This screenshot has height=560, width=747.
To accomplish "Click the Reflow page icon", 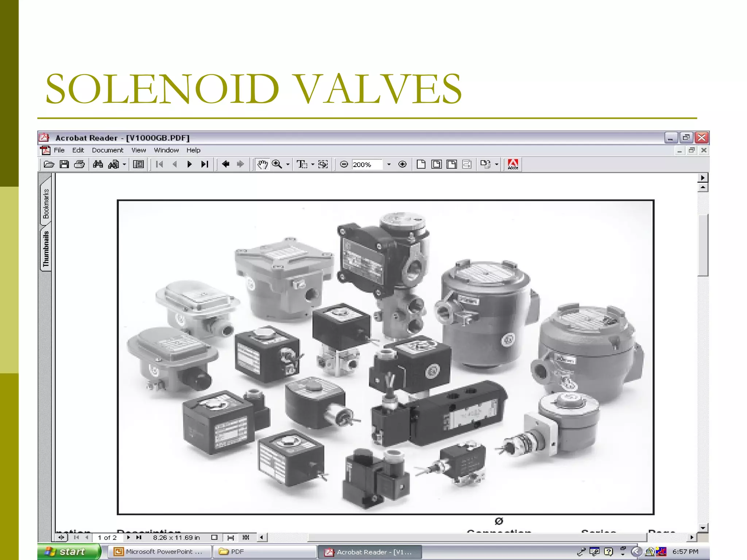I will tap(467, 164).
